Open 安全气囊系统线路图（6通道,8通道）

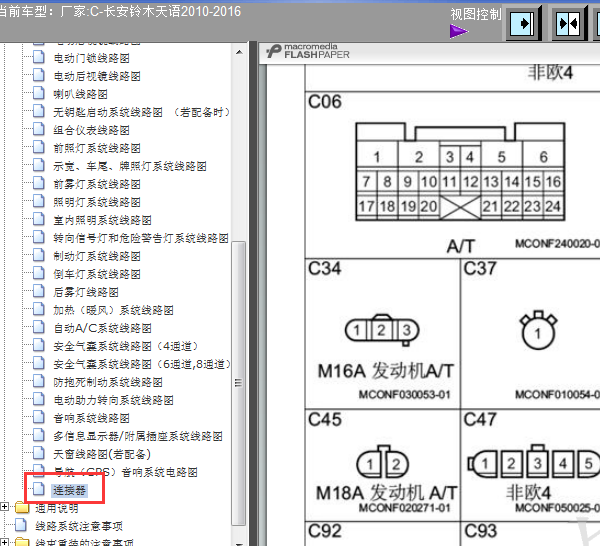click(142, 364)
